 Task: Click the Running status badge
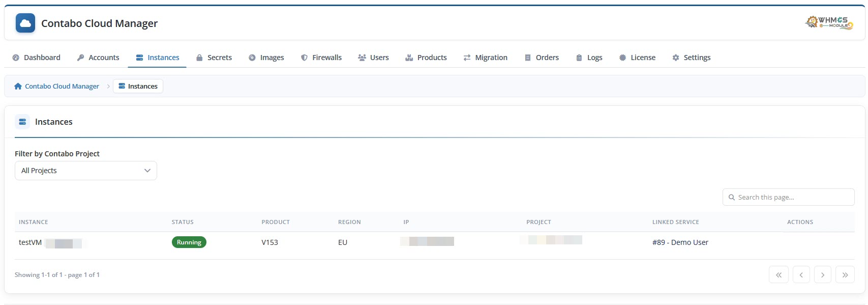[189, 242]
